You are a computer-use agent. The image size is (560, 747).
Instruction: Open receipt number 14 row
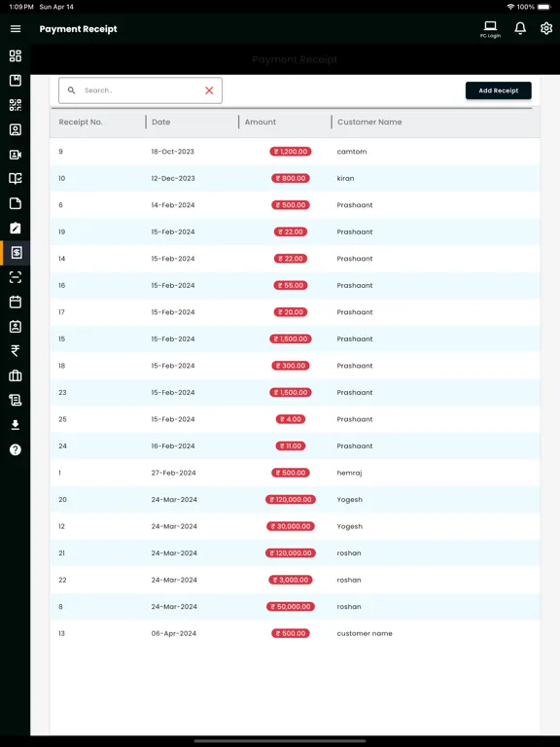click(295, 259)
